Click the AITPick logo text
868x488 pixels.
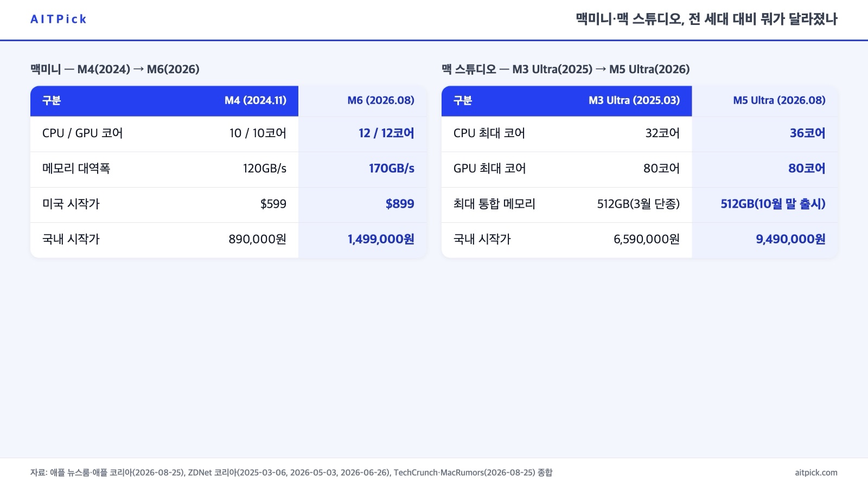[59, 20]
